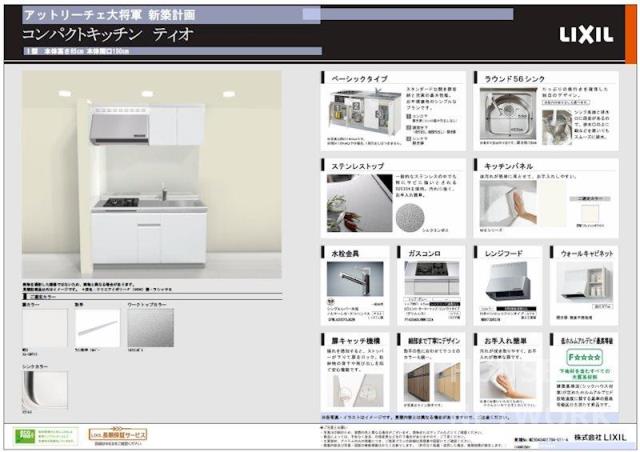Click the round stainless texture sample
Viewport: 640px width, 452px height.
(410, 216)
